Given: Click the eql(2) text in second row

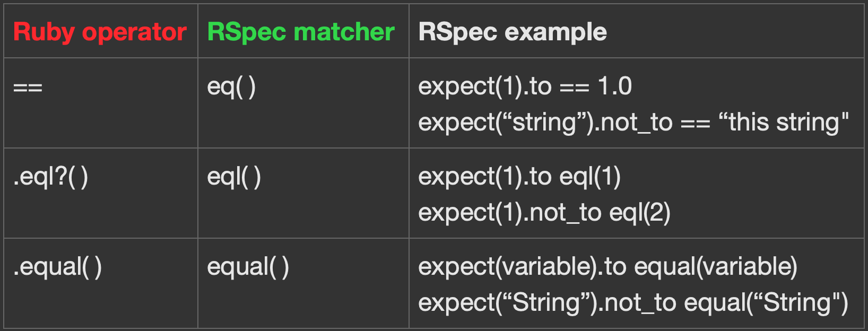Looking at the screenshot, I should click(x=640, y=213).
